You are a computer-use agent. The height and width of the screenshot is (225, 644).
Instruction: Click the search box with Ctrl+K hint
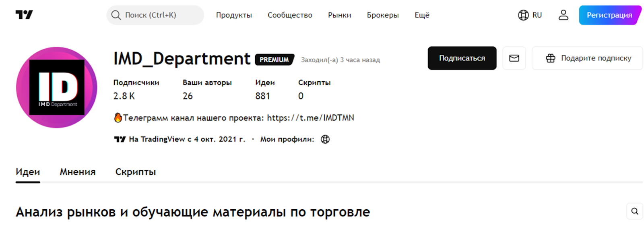155,15
